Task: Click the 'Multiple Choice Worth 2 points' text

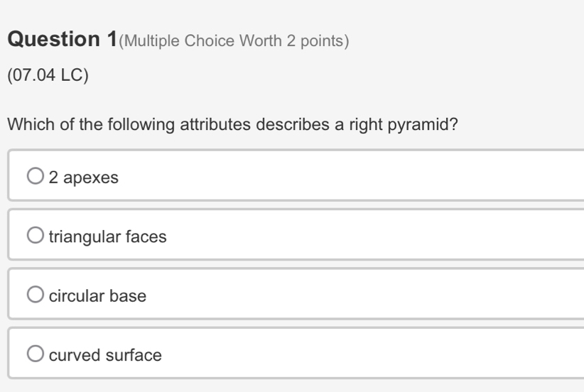Action: click(x=234, y=41)
